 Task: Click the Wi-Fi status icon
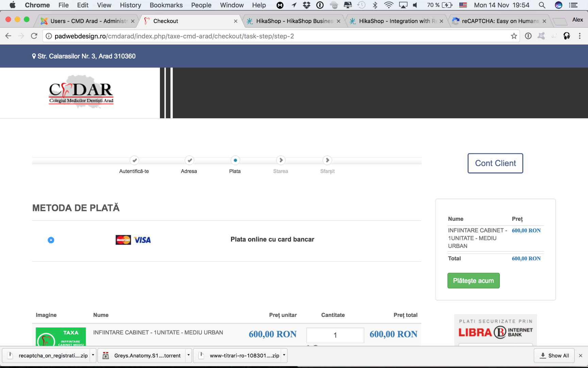[x=389, y=5]
